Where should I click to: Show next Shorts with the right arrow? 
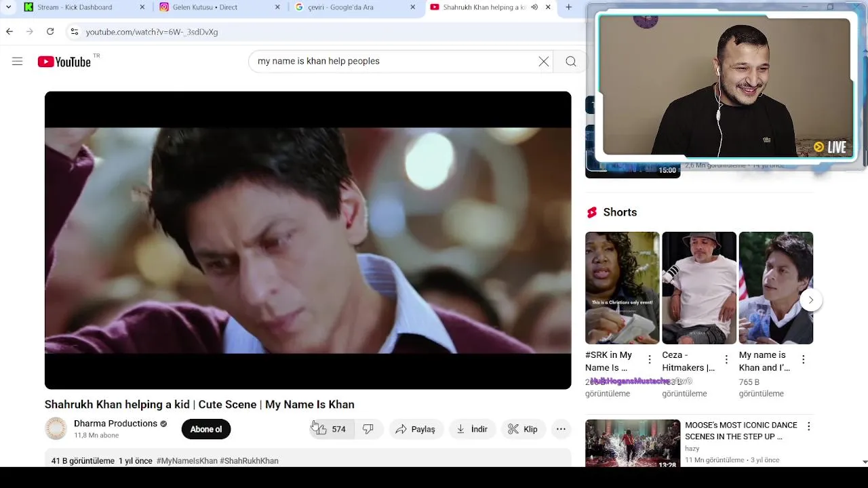[x=811, y=300]
